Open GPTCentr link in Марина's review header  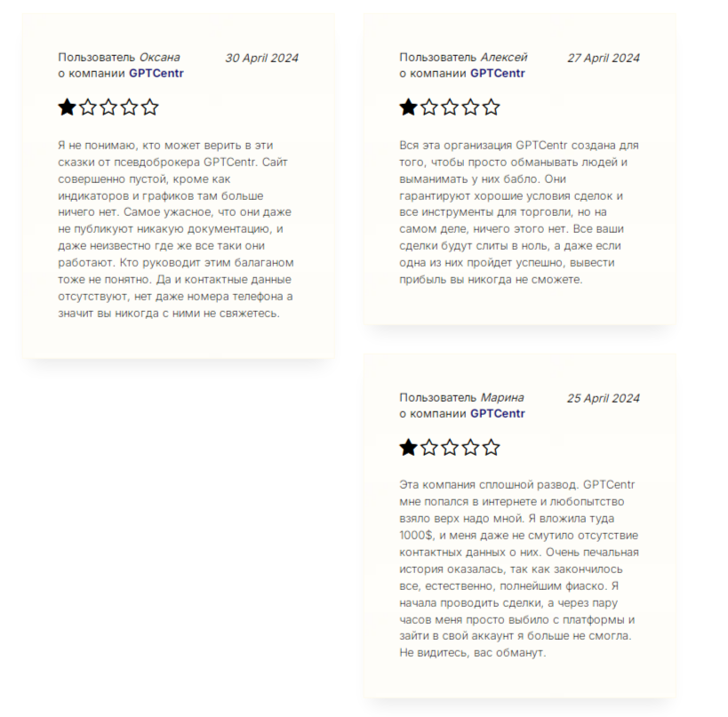pyautogui.click(x=498, y=413)
